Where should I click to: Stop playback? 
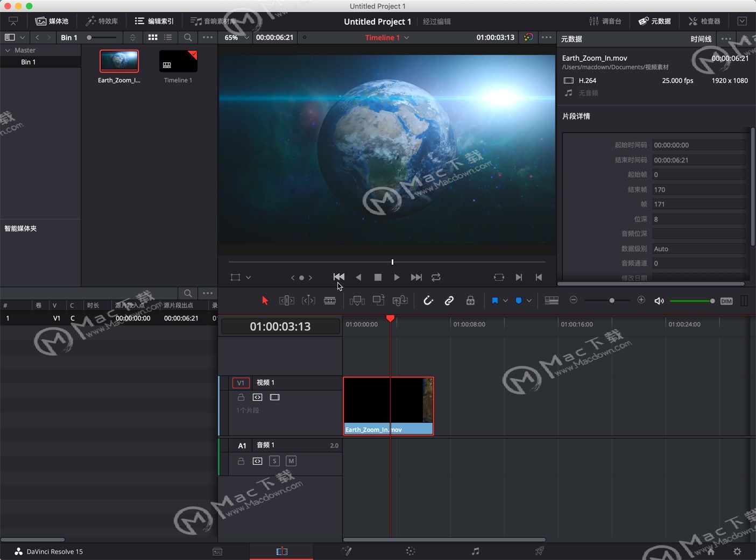click(378, 277)
